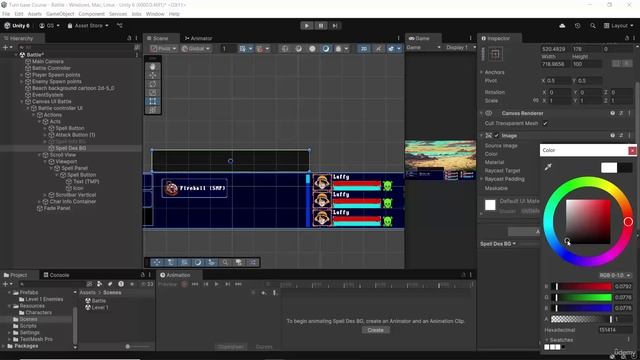
Task: Open the cloud icon in top bar
Action: (562, 26)
